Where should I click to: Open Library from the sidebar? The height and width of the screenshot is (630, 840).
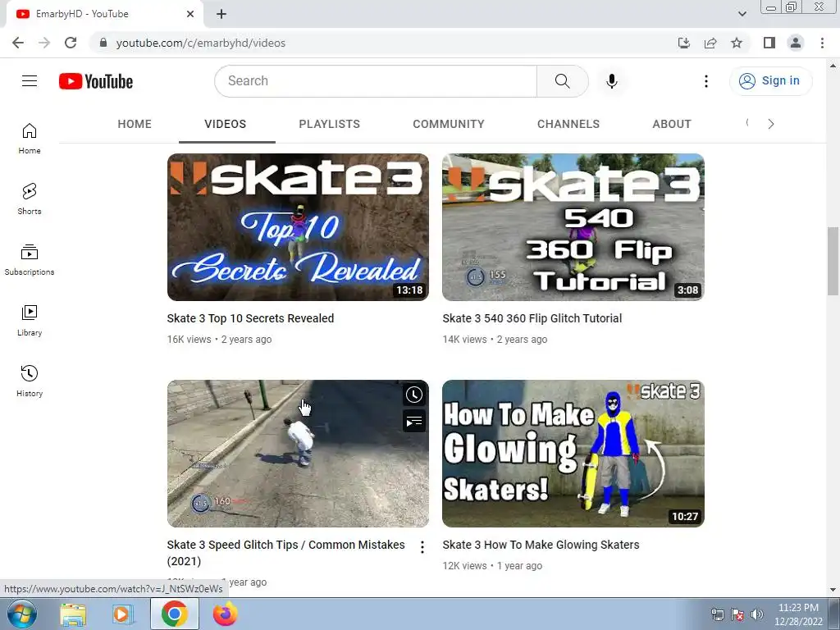coord(30,321)
